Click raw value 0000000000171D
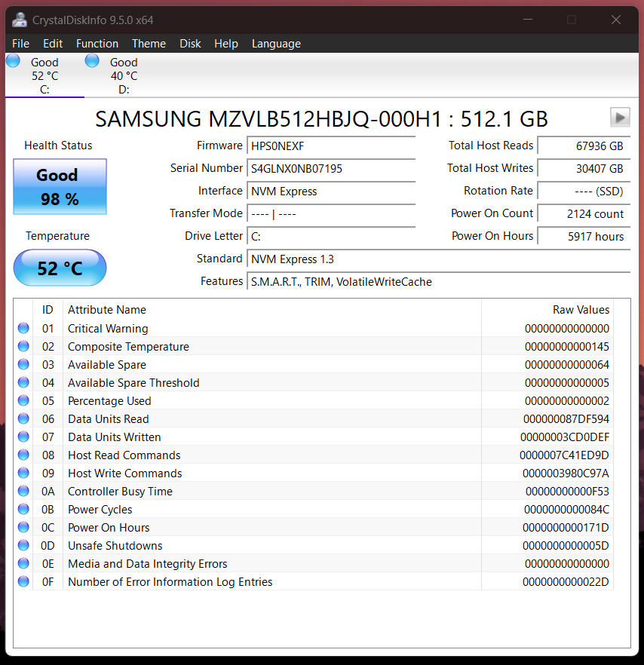644x665 pixels. pyautogui.click(x=566, y=528)
